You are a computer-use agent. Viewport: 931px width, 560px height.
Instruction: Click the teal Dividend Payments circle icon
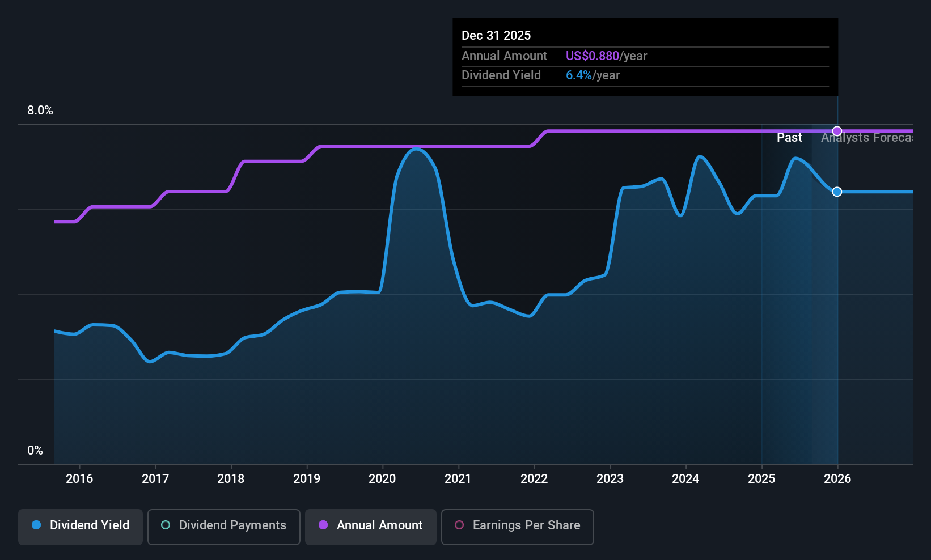(166, 525)
